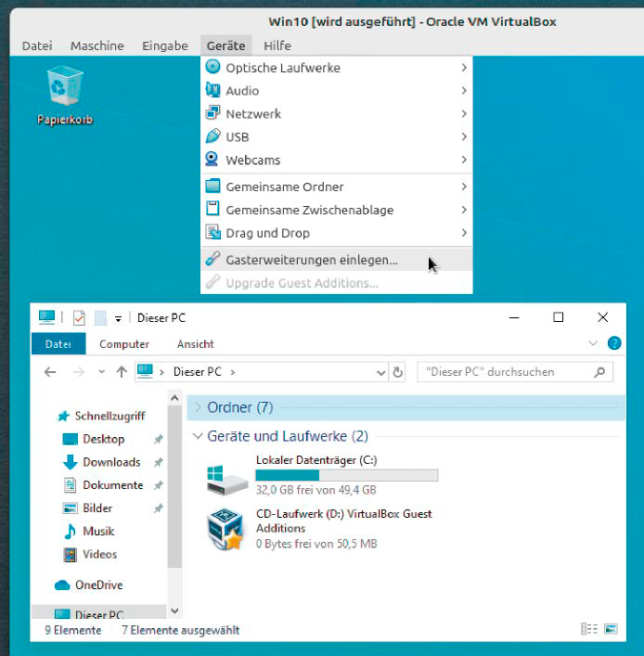Collapse Geräte und Laufwerke group
The height and width of the screenshot is (656, 644).
pos(198,436)
